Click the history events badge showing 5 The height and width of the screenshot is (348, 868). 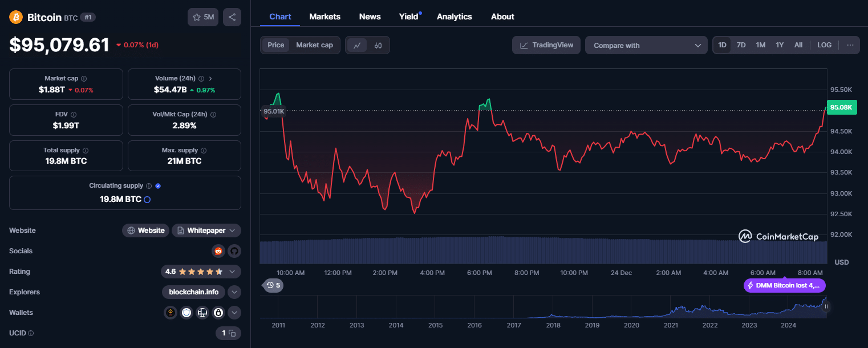click(x=273, y=285)
